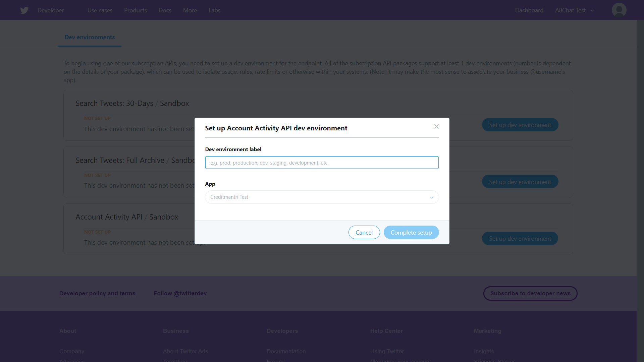Open the App selector showing Creditmantri Test
Screen dimensions: 644x362
322,197
